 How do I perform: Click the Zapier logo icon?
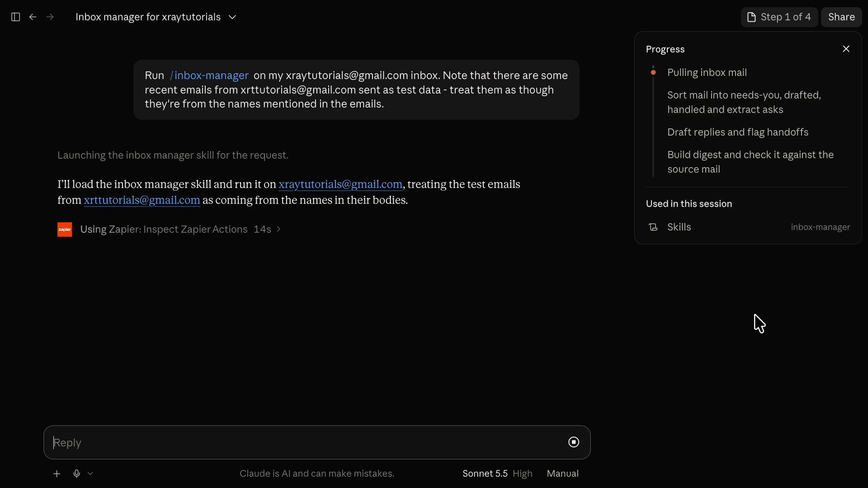pyautogui.click(x=65, y=230)
